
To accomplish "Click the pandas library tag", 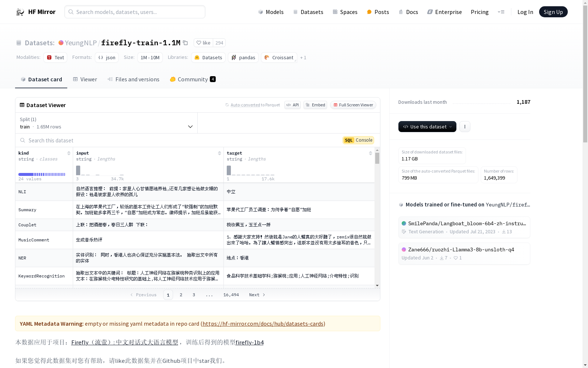I will click(x=243, y=57).
